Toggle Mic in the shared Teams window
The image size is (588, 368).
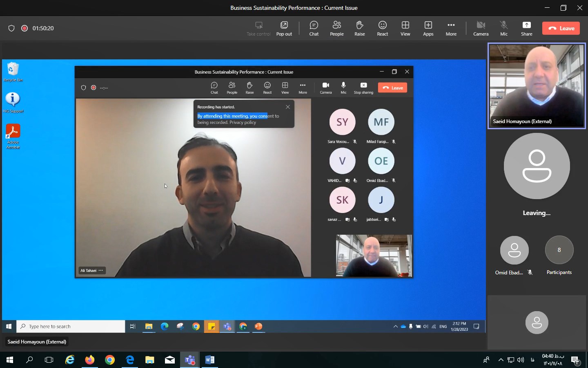[x=343, y=88]
